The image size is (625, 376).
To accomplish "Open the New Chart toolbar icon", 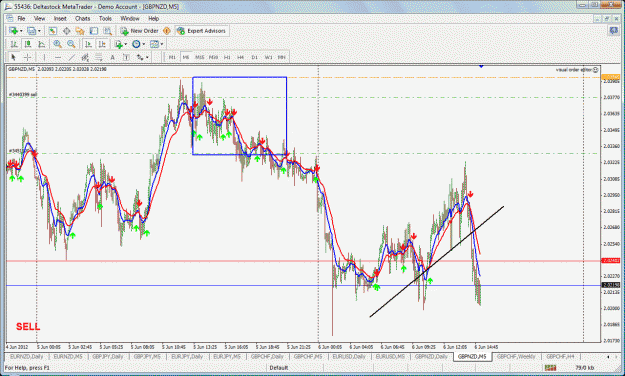I will point(14,31).
